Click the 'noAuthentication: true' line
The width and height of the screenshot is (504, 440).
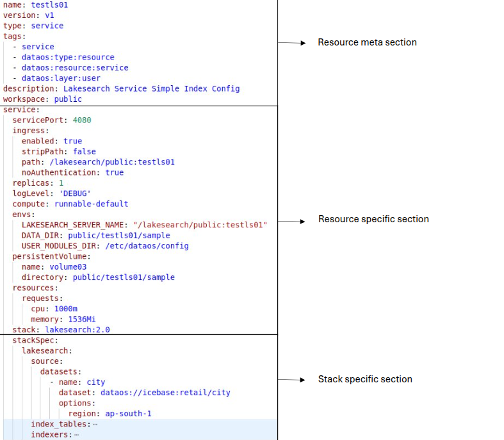pos(72,172)
